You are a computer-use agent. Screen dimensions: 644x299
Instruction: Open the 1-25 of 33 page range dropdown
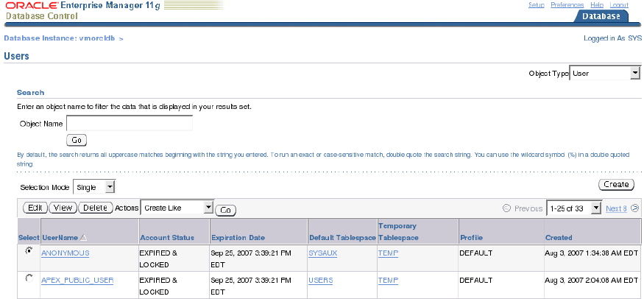point(574,208)
